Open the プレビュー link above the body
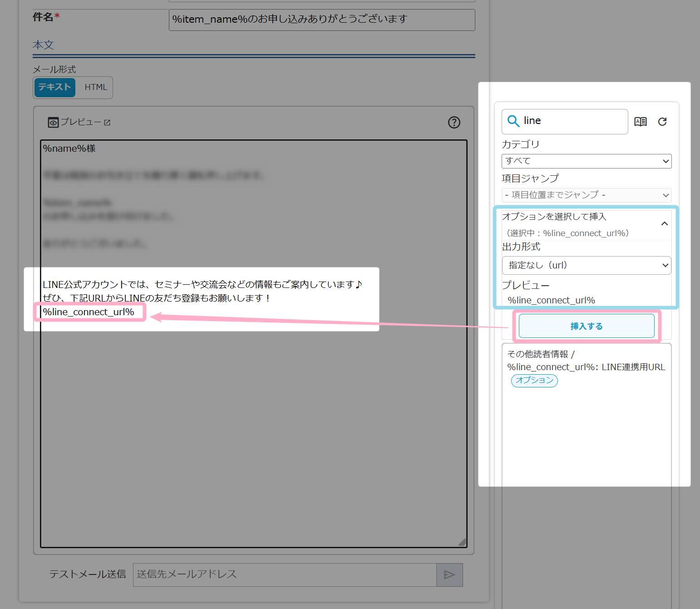 click(x=81, y=122)
